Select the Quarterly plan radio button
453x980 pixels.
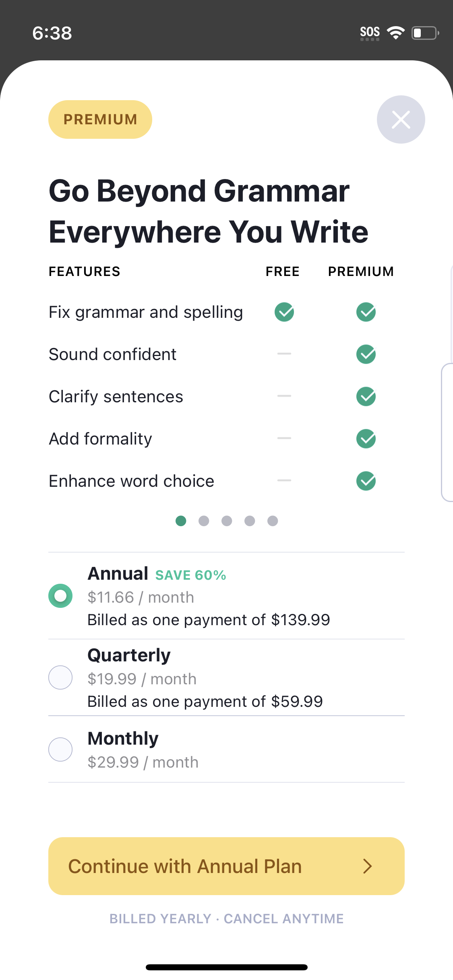point(60,677)
